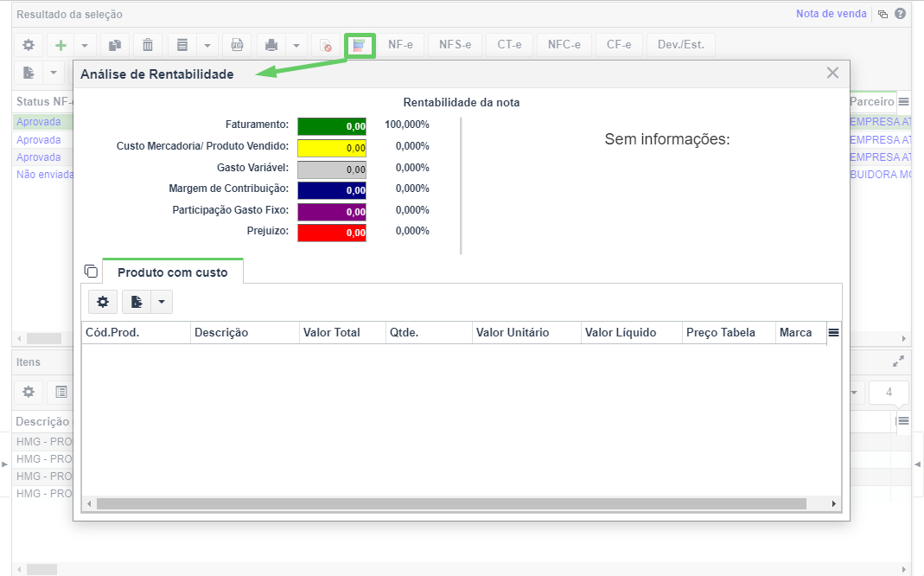
Task: Click the bottom page horizontal scrollbar
Action: (41, 570)
